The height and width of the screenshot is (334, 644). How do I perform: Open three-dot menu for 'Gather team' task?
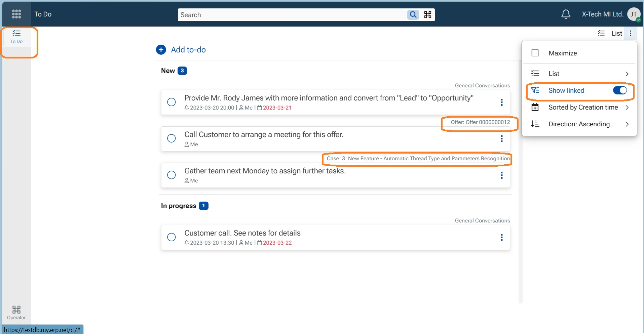501,175
